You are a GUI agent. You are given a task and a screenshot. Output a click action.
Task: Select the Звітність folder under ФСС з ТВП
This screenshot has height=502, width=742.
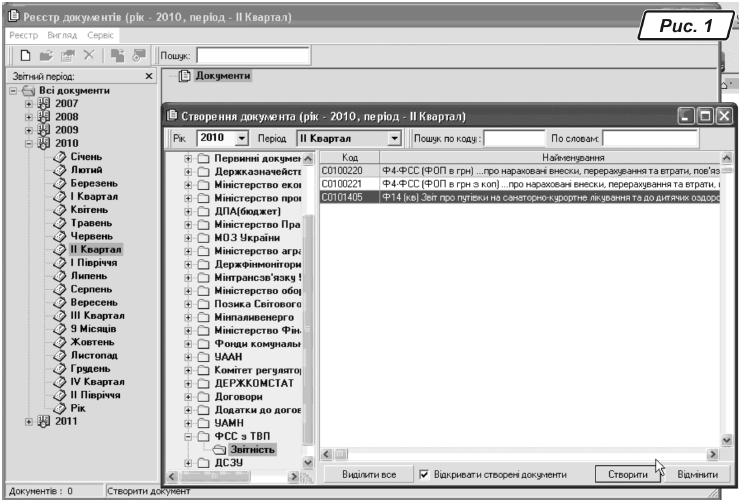coord(254,450)
